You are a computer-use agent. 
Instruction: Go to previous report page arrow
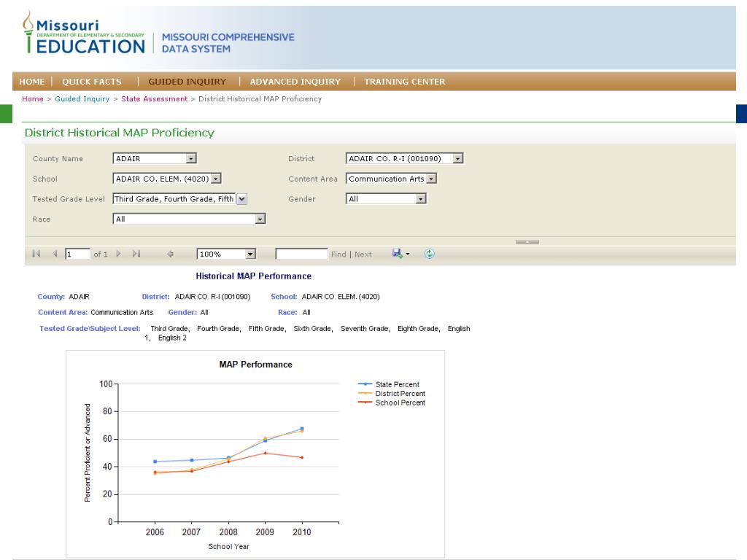tap(55, 254)
